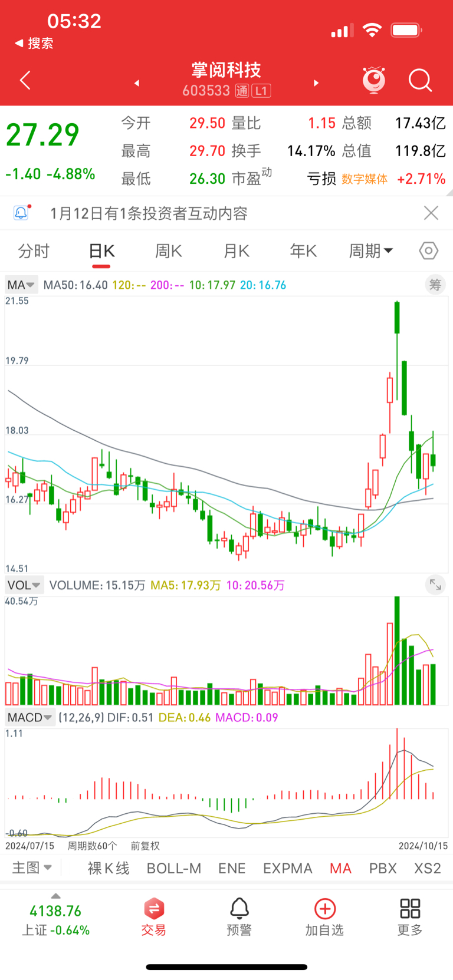Tap the 量比 1.15 value
This screenshot has height=980, width=453.
tap(321, 123)
